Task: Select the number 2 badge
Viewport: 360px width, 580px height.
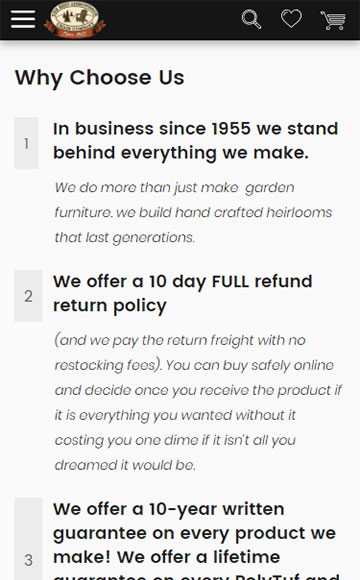Action: tap(28, 296)
